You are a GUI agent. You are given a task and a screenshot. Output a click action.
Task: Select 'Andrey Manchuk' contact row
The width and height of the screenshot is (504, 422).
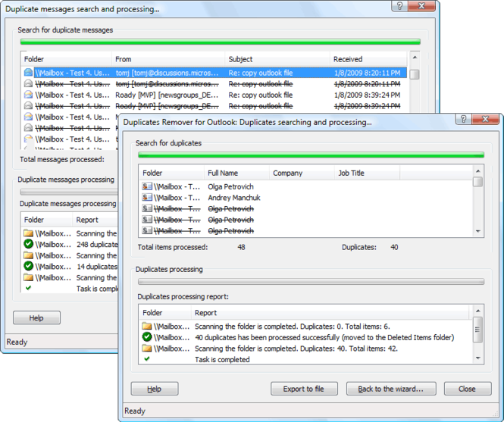[307, 198]
